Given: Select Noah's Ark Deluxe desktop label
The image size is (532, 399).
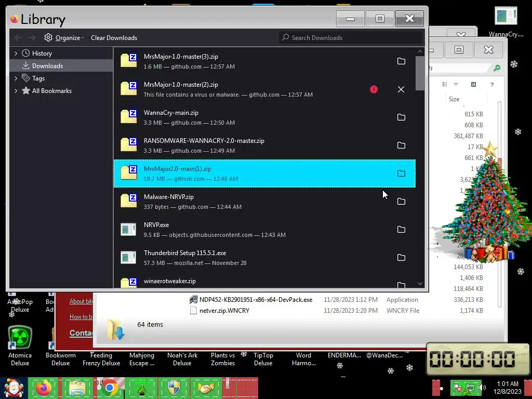Looking at the screenshot, I should click(x=182, y=359).
